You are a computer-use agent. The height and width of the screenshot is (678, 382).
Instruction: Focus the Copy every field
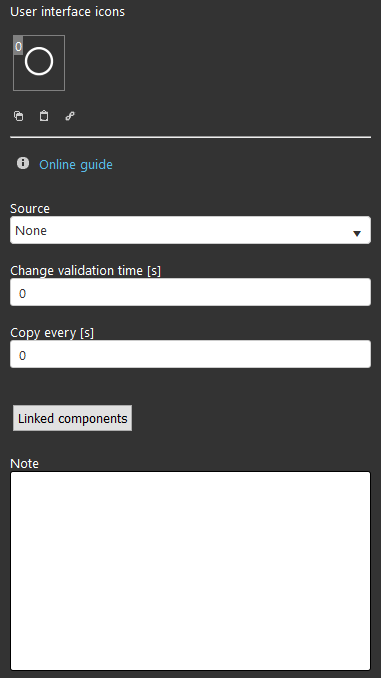pos(190,354)
